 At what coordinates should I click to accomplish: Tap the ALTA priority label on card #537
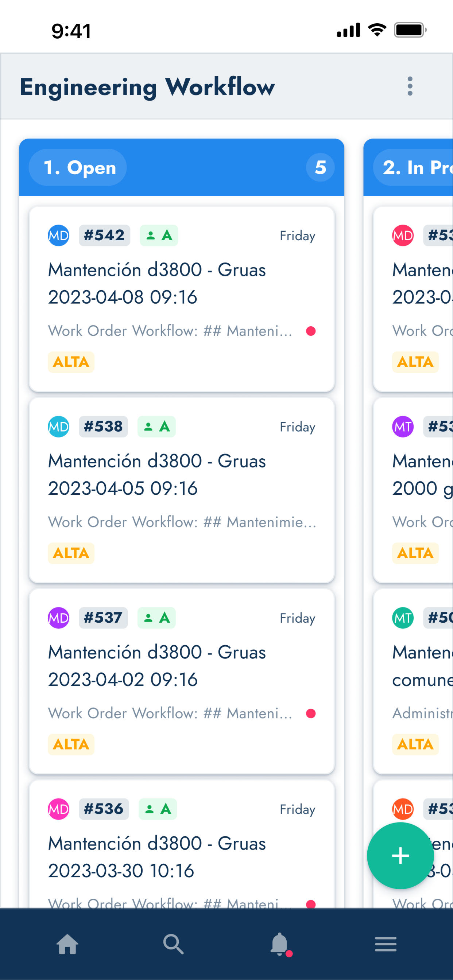(71, 744)
